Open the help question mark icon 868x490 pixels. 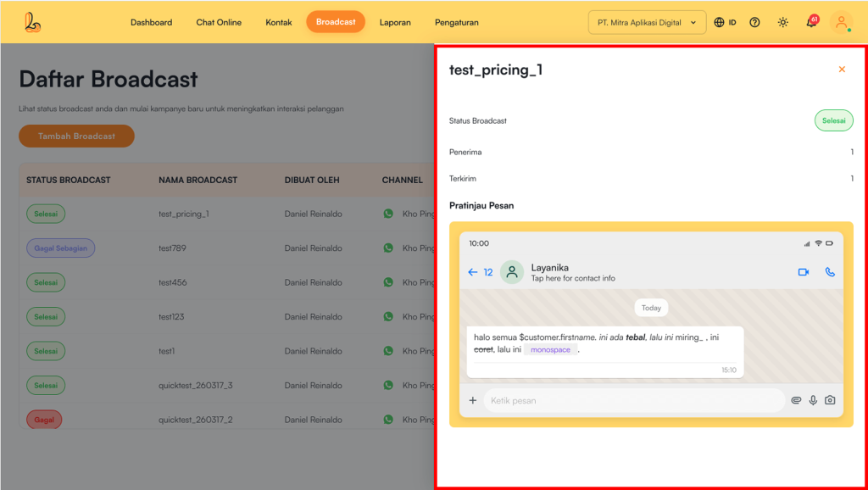754,22
